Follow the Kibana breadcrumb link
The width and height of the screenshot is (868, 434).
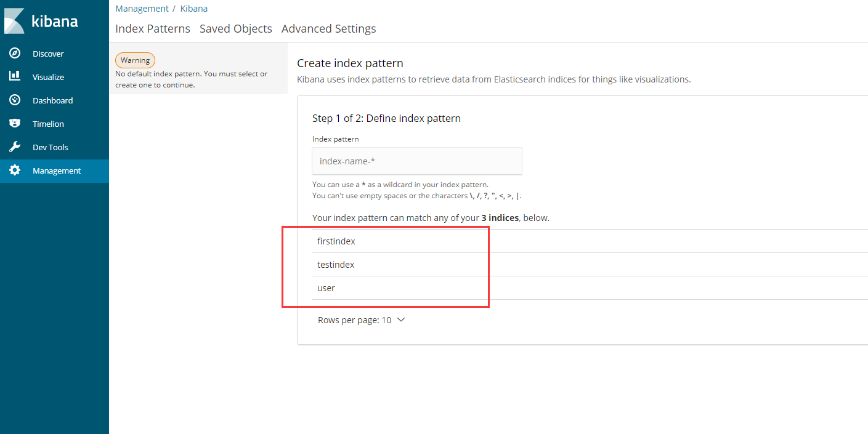pos(194,9)
